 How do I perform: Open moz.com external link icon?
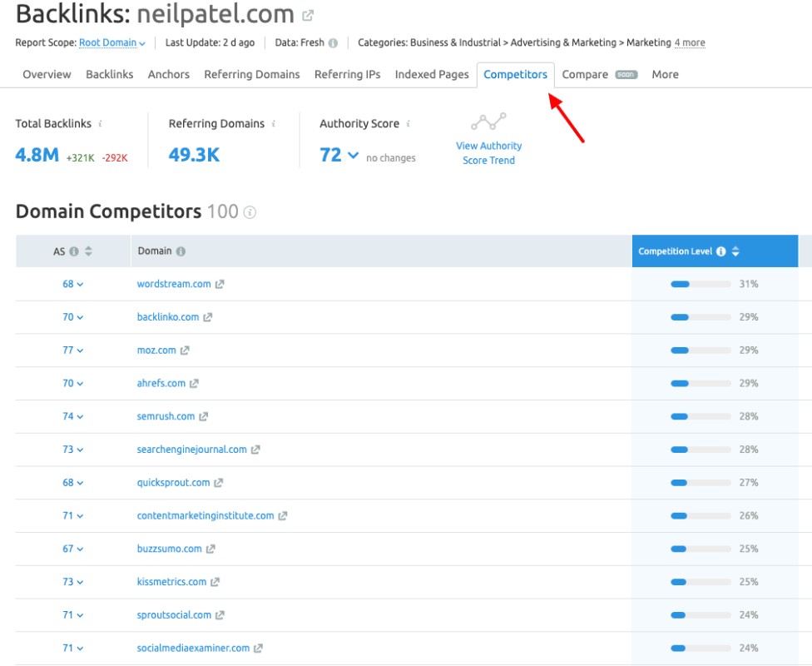[x=185, y=350]
